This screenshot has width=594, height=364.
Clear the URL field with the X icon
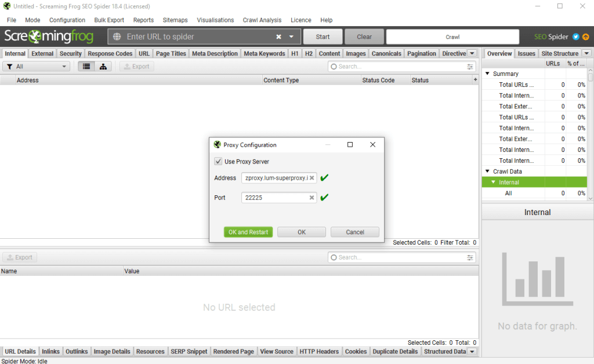(278, 37)
